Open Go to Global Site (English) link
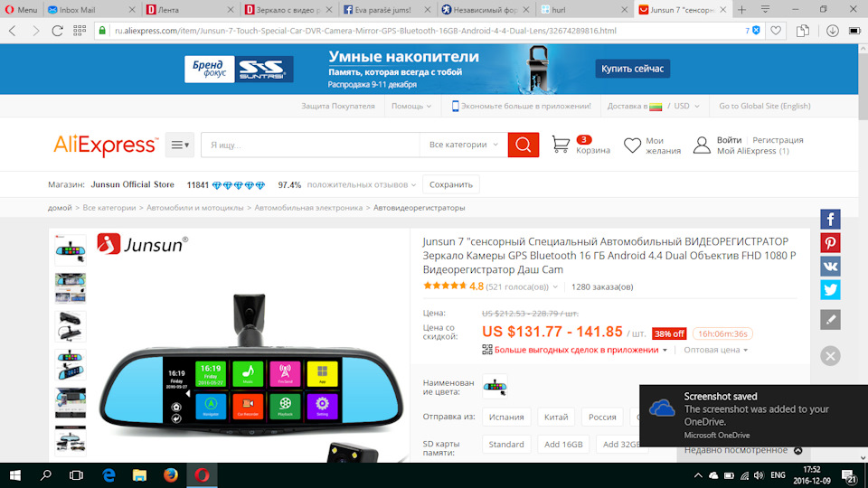The width and height of the screenshot is (868, 488). (765, 106)
